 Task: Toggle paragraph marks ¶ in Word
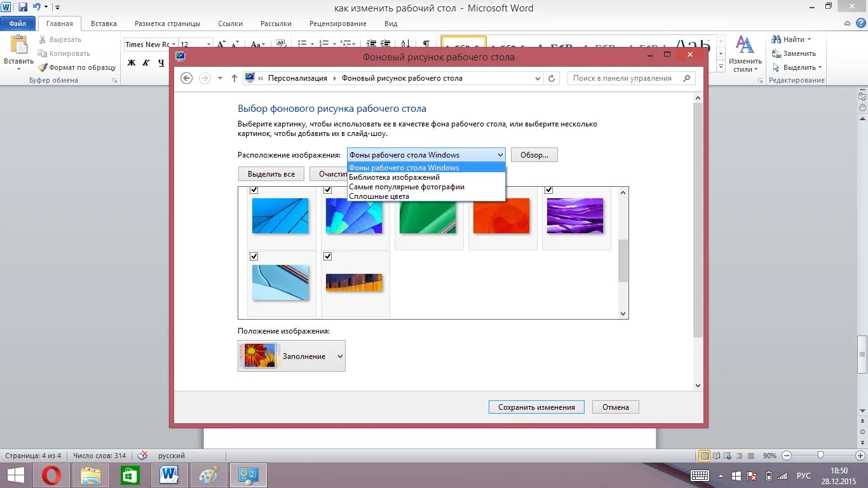(426, 44)
